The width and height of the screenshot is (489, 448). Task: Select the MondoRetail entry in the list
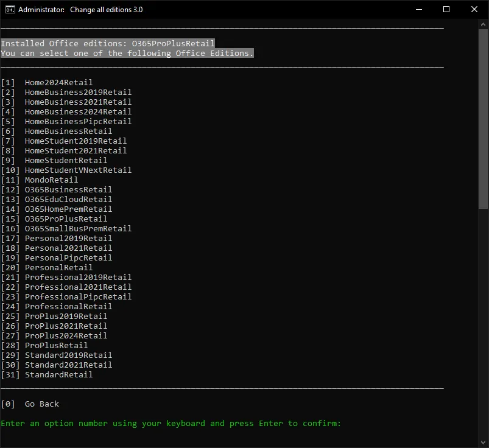(51, 180)
